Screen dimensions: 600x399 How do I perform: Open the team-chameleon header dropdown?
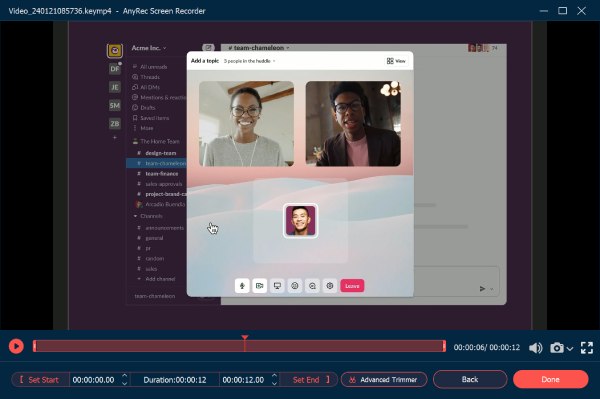259,48
